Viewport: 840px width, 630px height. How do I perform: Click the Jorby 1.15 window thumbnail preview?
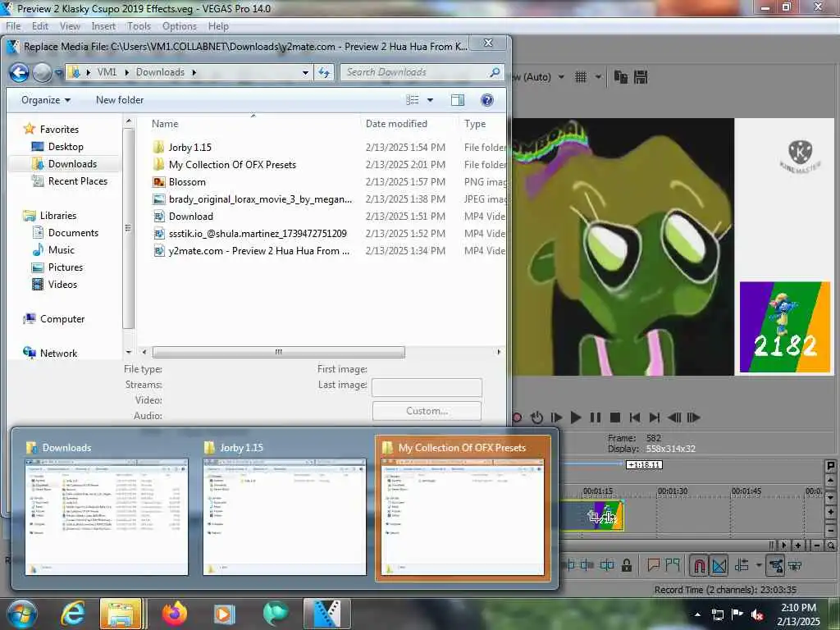click(x=285, y=517)
